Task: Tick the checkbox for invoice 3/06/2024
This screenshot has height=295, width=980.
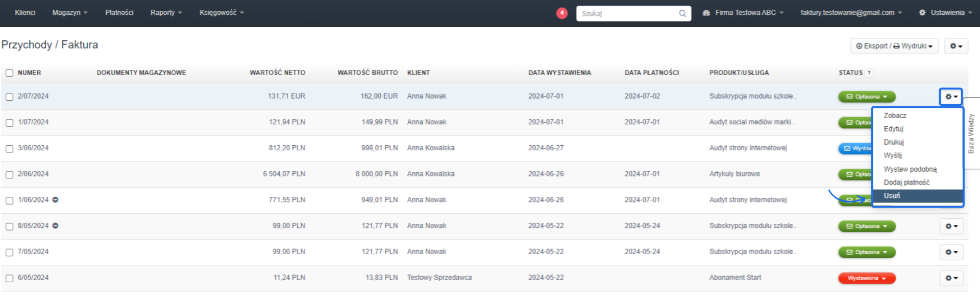Action: (x=9, y=149)
